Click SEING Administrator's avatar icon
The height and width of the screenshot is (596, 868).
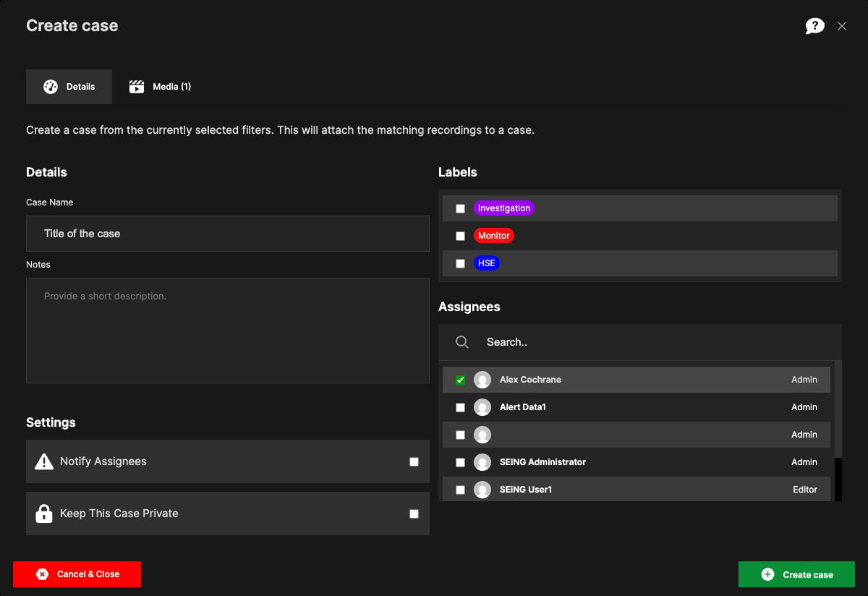point(482,462)
